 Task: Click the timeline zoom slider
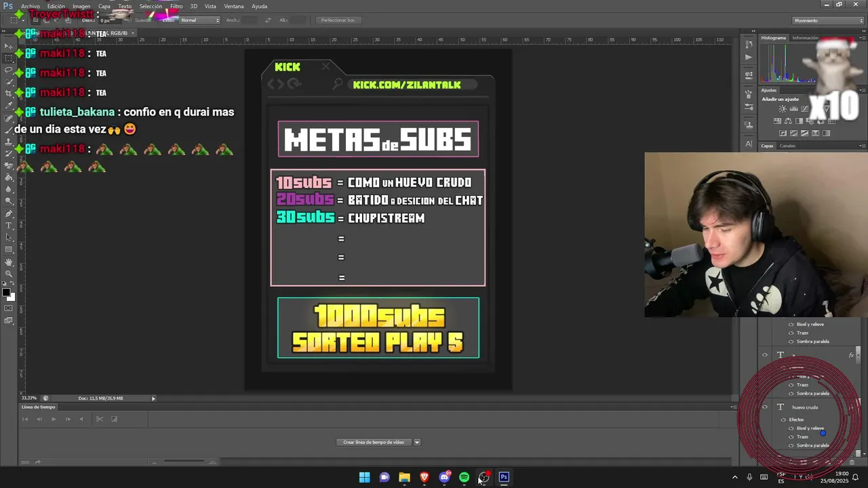tap(183, 462)
